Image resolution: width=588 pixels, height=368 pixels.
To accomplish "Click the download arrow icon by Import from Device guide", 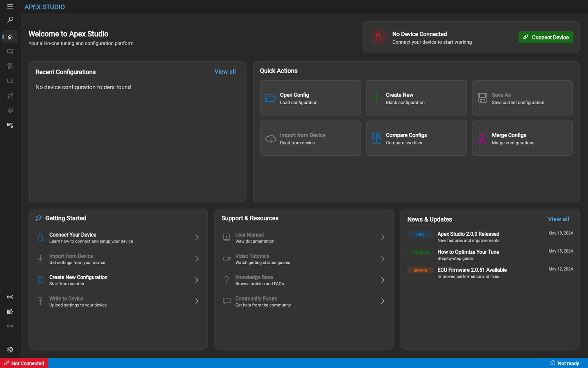I will 40,259.
